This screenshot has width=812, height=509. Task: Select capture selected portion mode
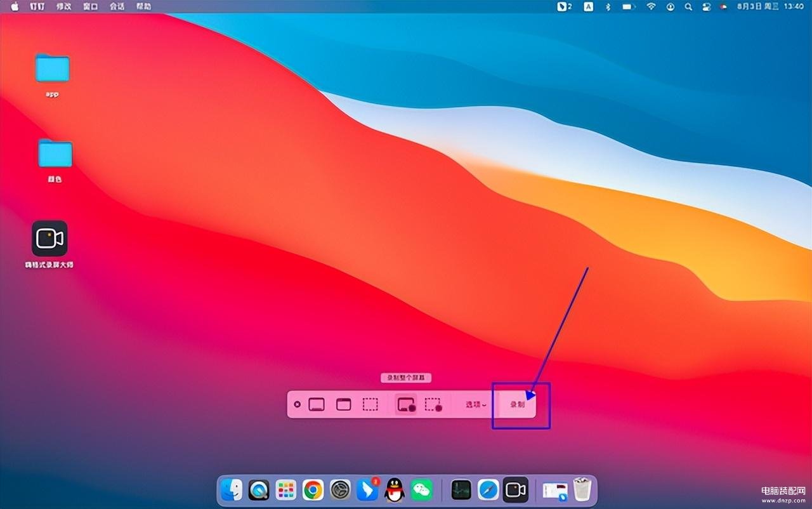point(370,404)
